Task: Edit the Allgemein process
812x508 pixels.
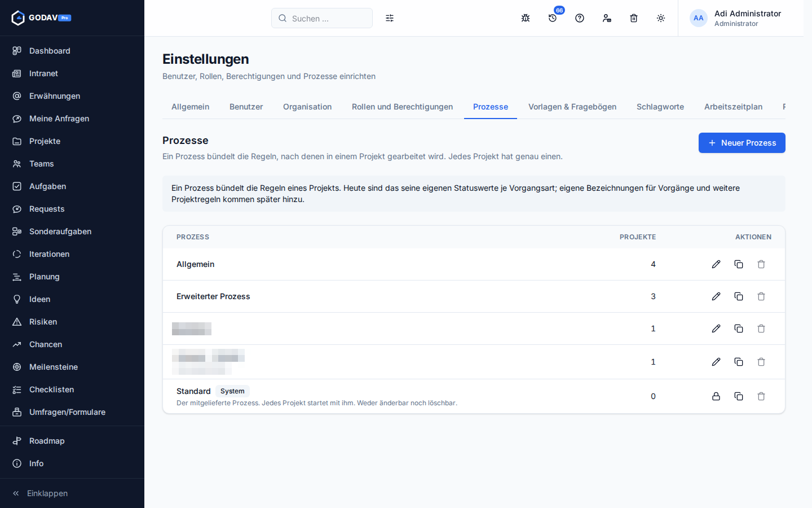Action: click(x=716, y=264)
